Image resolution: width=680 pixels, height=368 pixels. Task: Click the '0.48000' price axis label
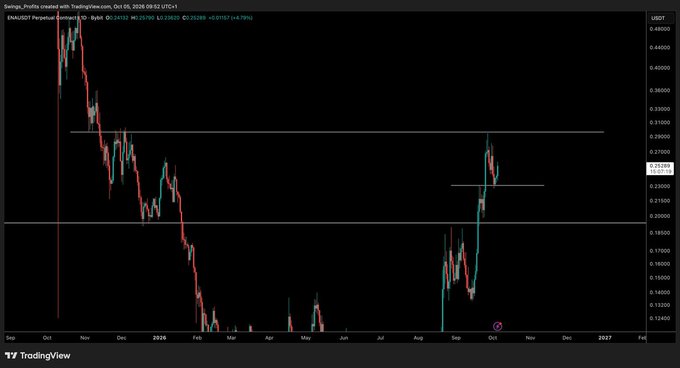pyautogui.click(x=660, y=29)
